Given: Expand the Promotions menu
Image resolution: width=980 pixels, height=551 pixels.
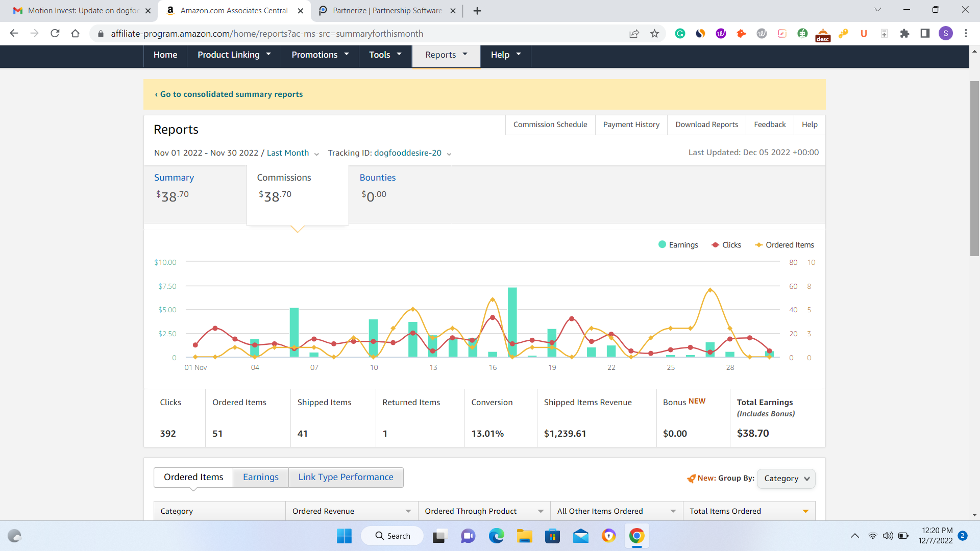Looking at the screenshot, I should pos(320,55).
